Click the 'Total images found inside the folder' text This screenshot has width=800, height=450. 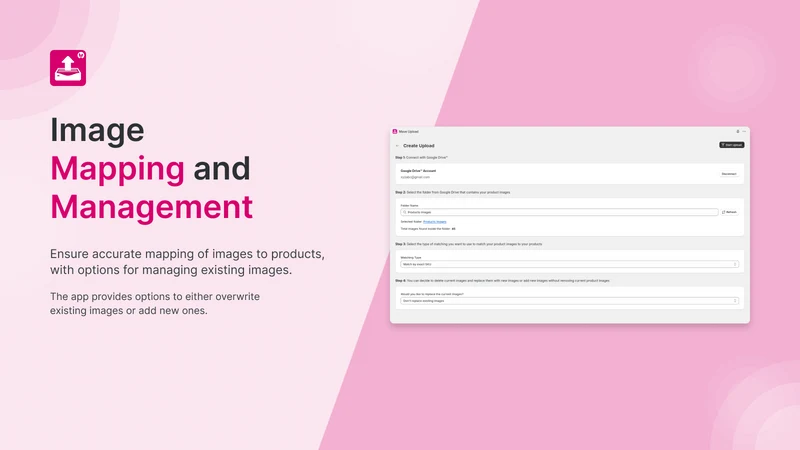426,229
